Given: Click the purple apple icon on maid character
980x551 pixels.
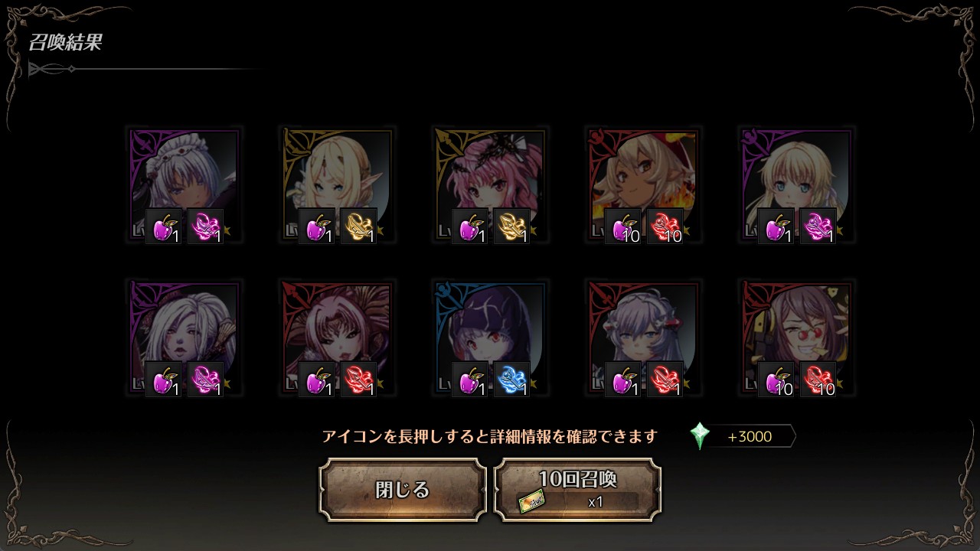Looking at the screenshot, I should tap(164, 227).
